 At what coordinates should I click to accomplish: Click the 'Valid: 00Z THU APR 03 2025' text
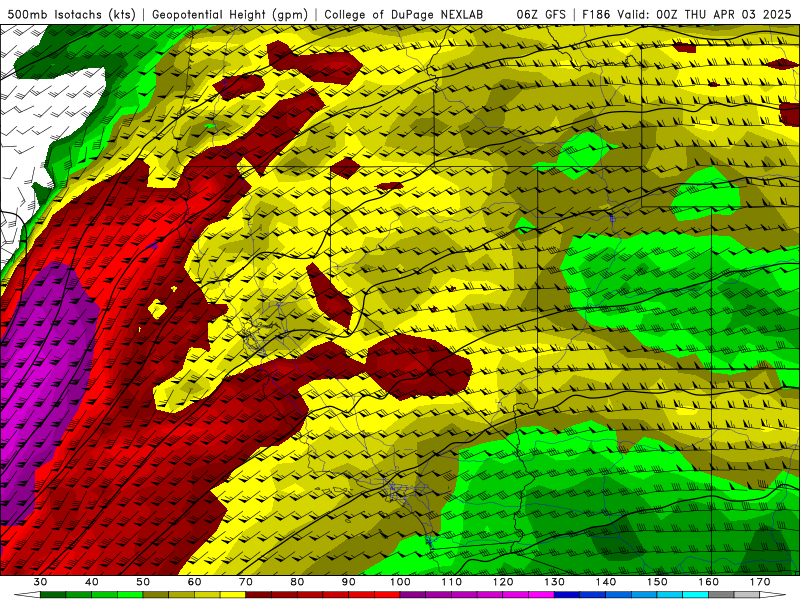tap(704, 14)
